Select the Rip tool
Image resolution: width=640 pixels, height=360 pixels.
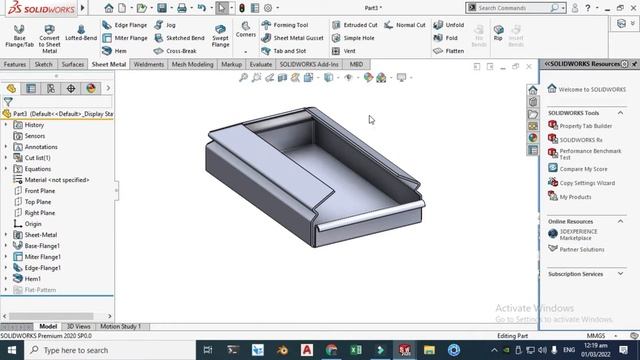[x=498, y=33]
